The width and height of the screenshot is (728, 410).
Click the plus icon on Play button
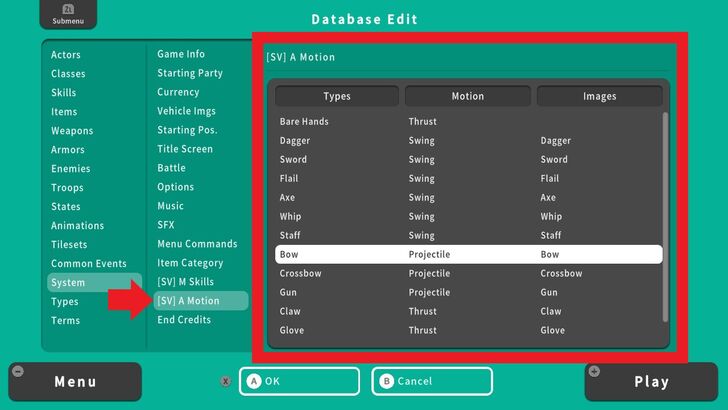pos(595,371)
